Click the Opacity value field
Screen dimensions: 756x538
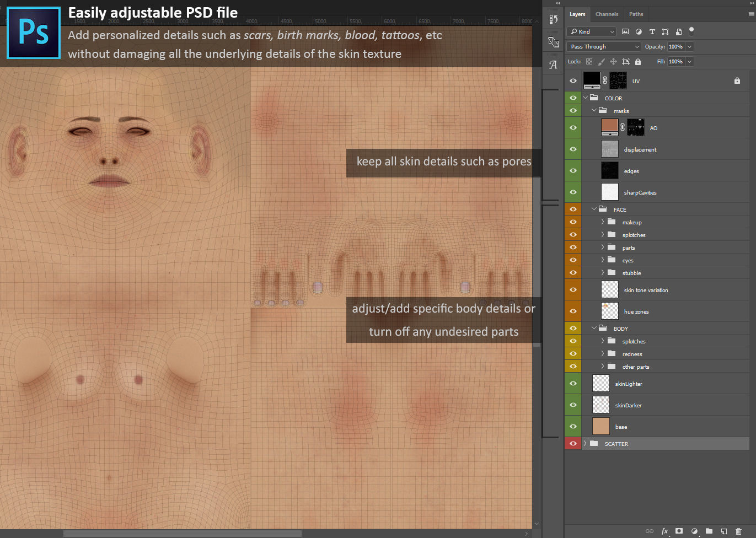point(676,47)
